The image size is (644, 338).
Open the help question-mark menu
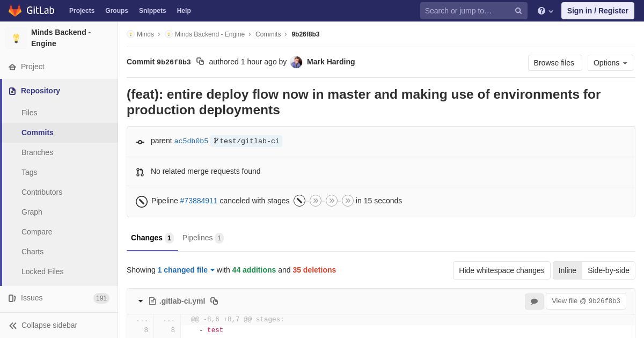[x=545, y=11]
